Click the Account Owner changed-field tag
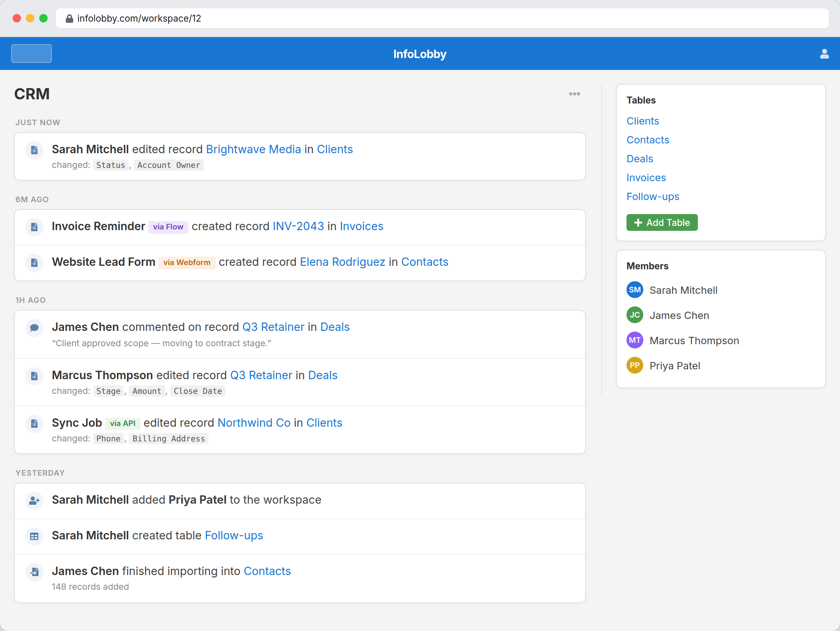The image size is (840, 631). [169, 165]
